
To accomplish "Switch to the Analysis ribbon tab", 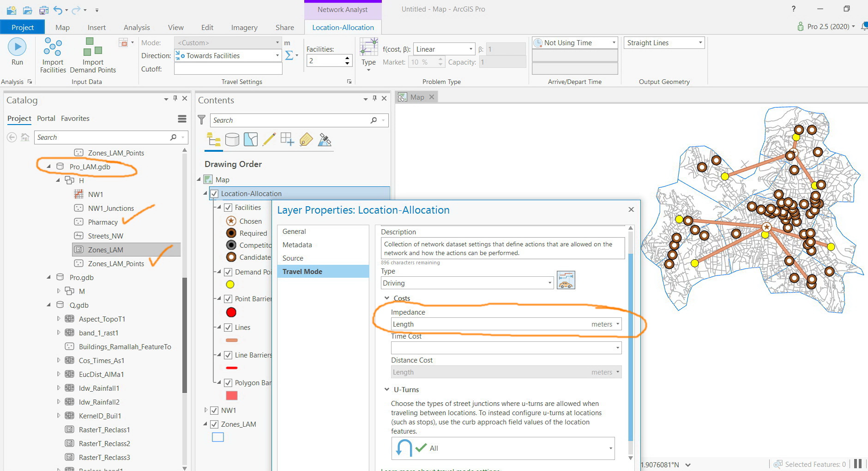I will (137, 27).
